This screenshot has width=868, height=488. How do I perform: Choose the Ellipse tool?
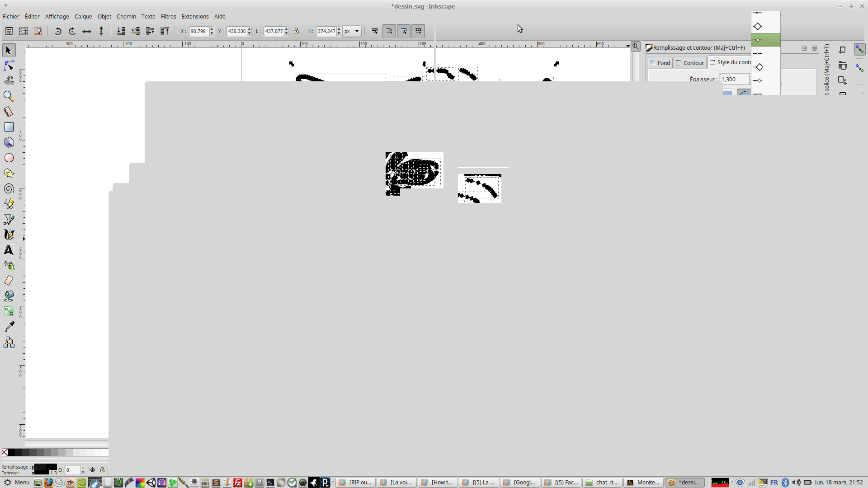tap(9, 158)
